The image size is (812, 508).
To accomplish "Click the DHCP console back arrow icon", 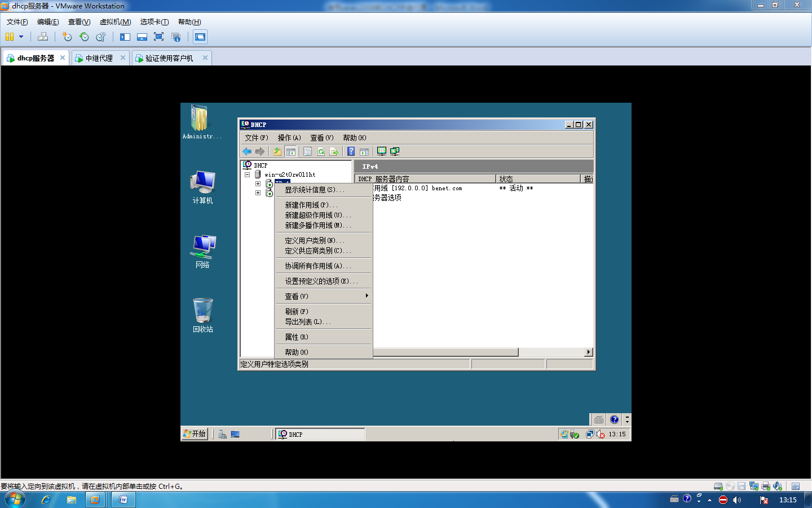I will coord(247,151).
